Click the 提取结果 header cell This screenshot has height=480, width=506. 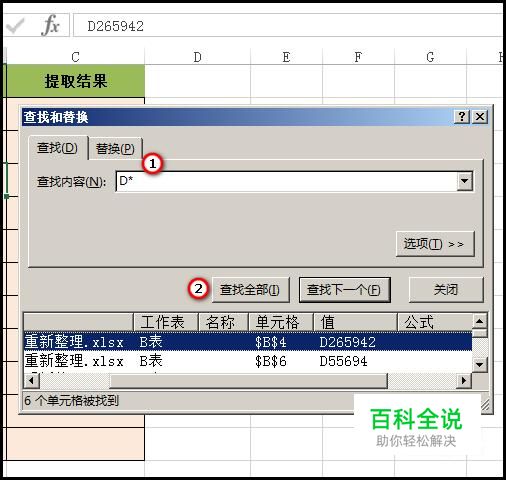point(75,81)
